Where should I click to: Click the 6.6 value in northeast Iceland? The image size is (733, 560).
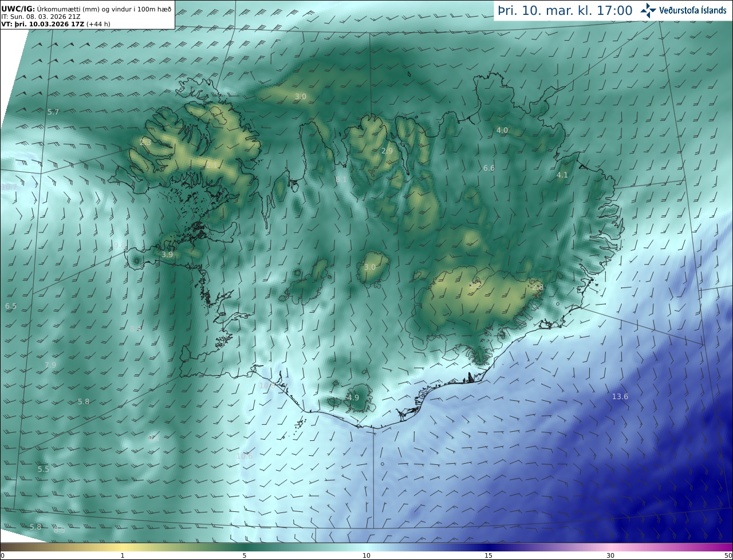(x=488, y=168)
